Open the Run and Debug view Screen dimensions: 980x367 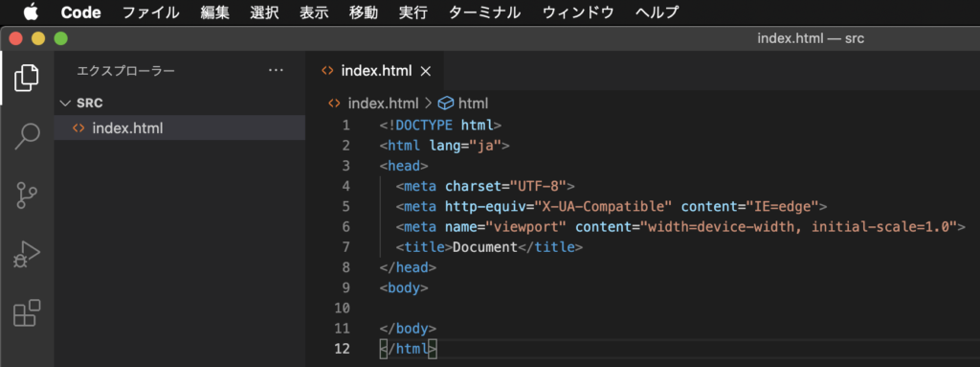(27, 254)
